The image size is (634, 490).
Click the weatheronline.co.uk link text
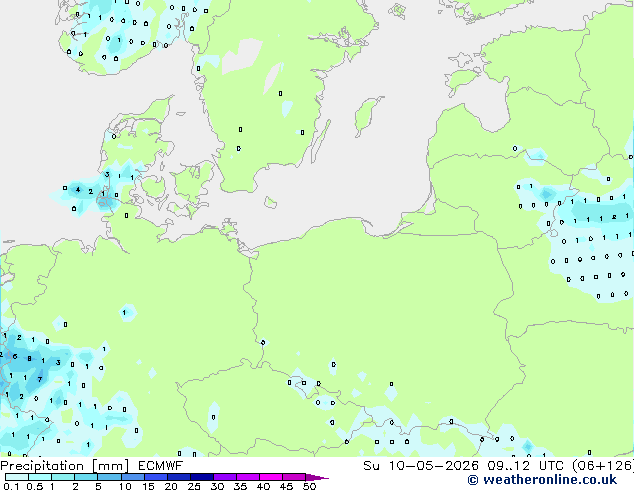tap(550, 480)
